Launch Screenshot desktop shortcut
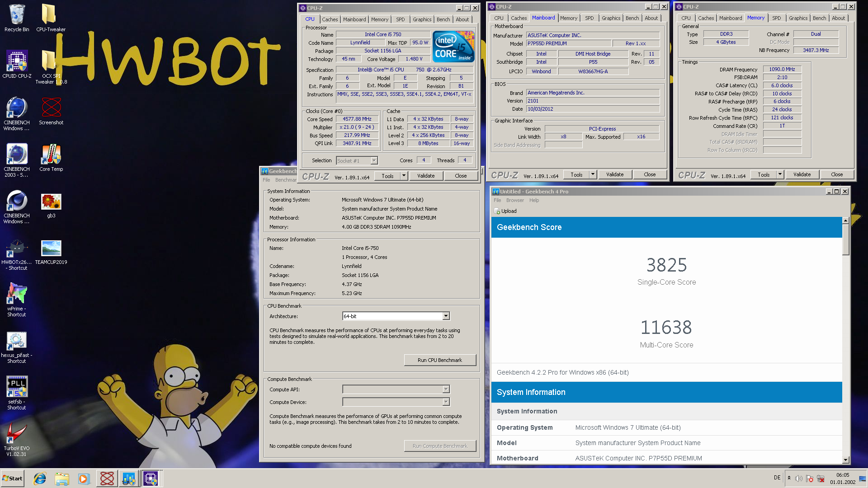Screen dimensions: 868x488 tap(51, 111)
